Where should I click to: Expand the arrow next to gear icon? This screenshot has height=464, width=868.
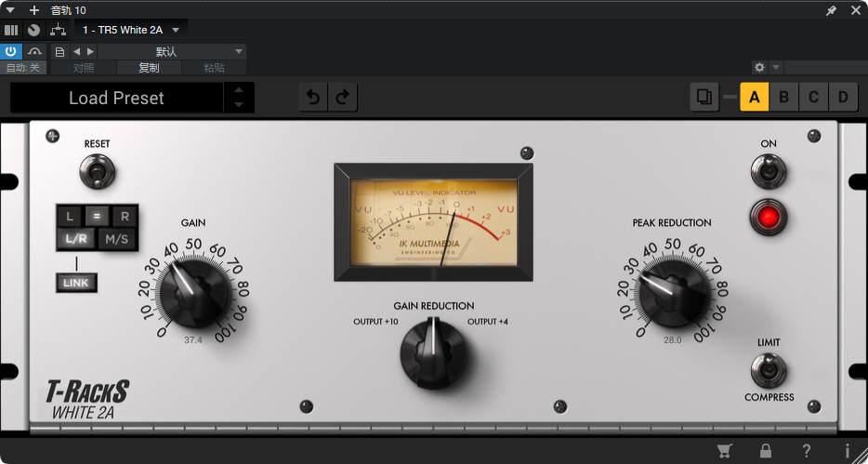776,68
